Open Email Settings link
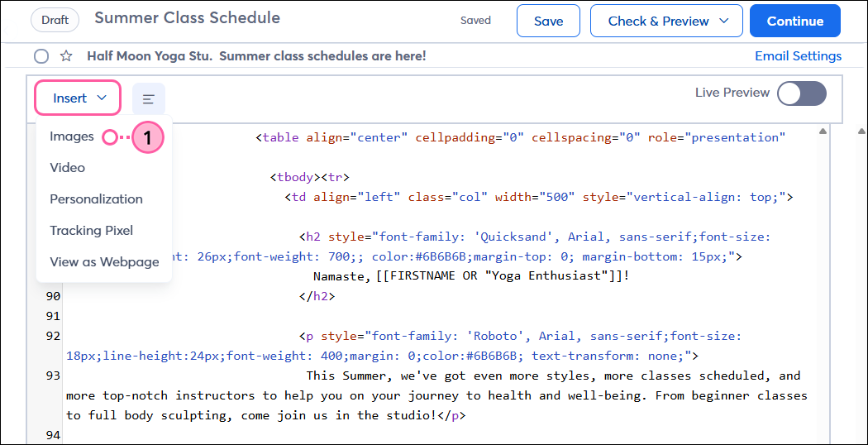 [x=799, y=56]
